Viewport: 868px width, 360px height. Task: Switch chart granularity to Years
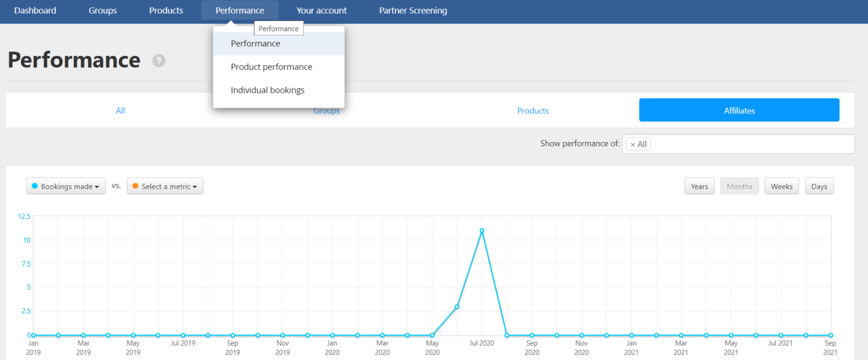(x=699, y=187)
